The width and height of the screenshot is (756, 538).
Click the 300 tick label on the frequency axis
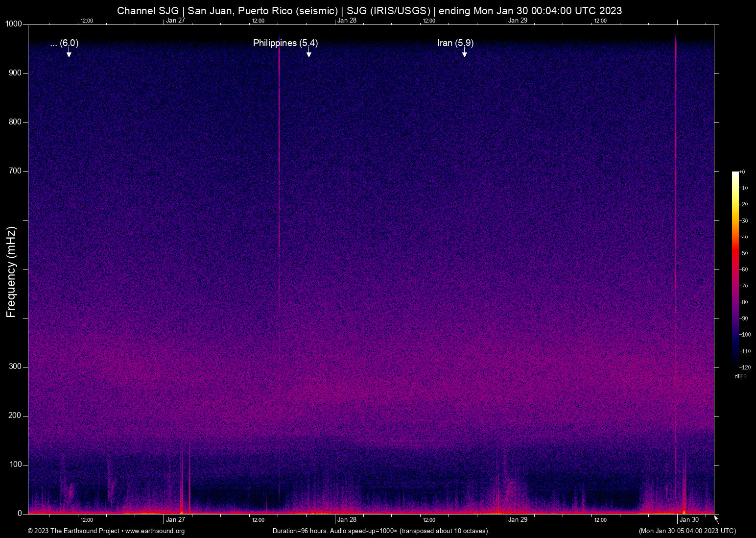pos(15,367)
